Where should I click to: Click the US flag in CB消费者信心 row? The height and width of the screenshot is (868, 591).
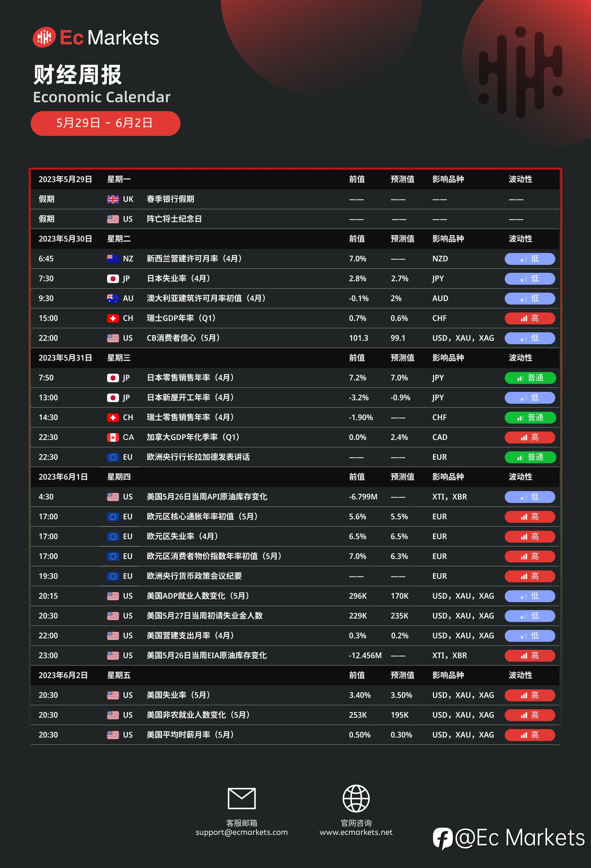point(113,338)
